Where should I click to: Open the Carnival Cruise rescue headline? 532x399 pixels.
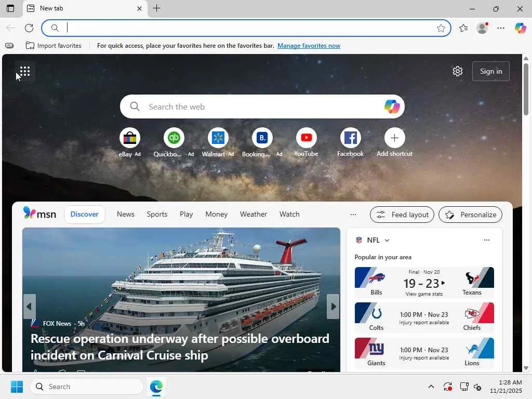point(180,347)
